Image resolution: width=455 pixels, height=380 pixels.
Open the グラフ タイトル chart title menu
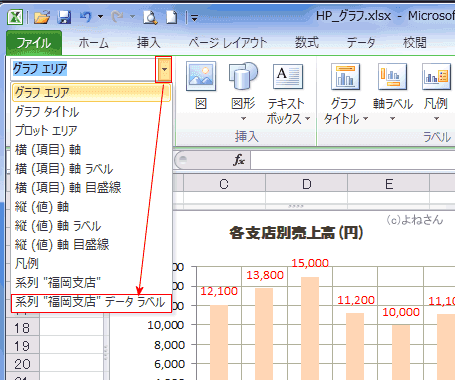(x=345, y=93)
